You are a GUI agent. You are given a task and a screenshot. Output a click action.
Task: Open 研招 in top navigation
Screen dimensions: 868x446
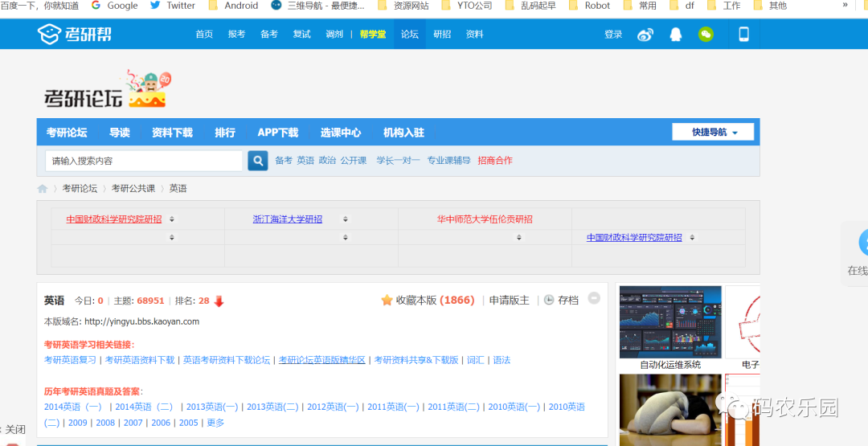[442, 35]
